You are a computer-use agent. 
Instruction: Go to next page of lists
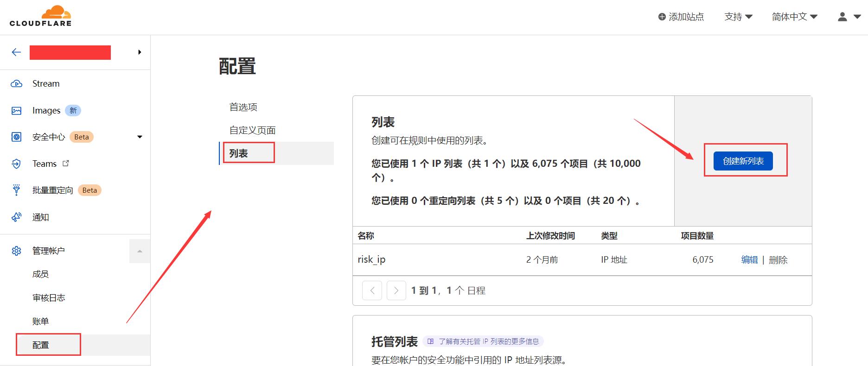click(396, 290)
